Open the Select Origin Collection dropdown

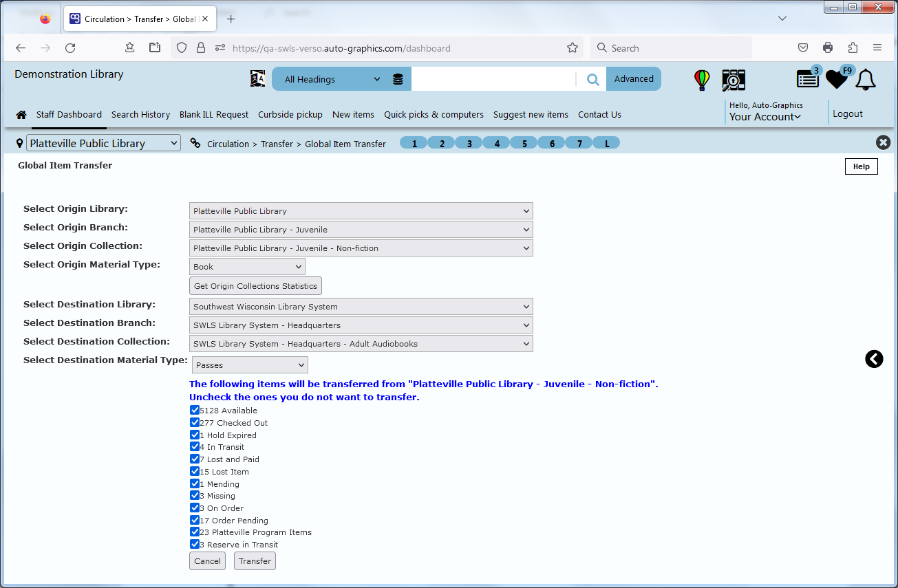[x=361, y=248]
